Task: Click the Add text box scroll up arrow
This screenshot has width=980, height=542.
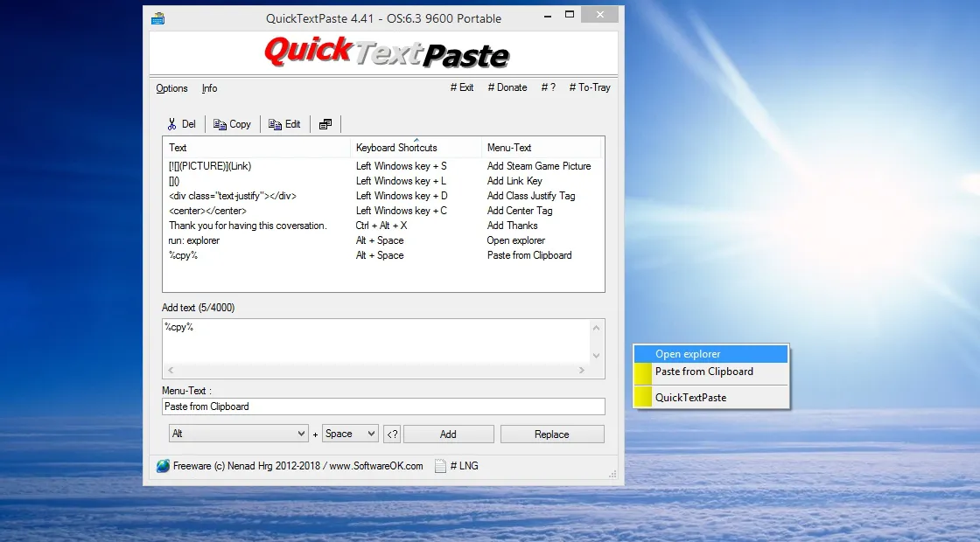Action: tap(596, 328)
